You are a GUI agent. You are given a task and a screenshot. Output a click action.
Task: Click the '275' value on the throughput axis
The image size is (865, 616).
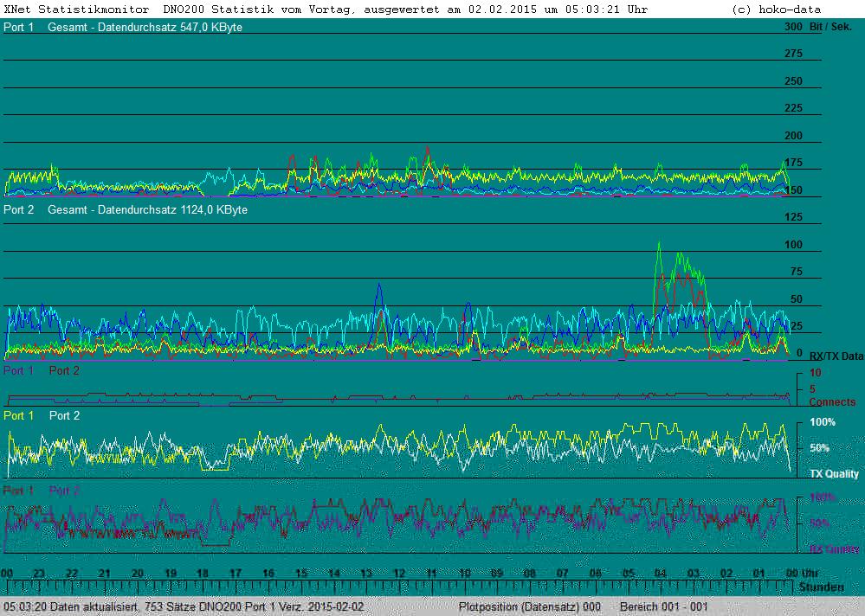[793, 54]
